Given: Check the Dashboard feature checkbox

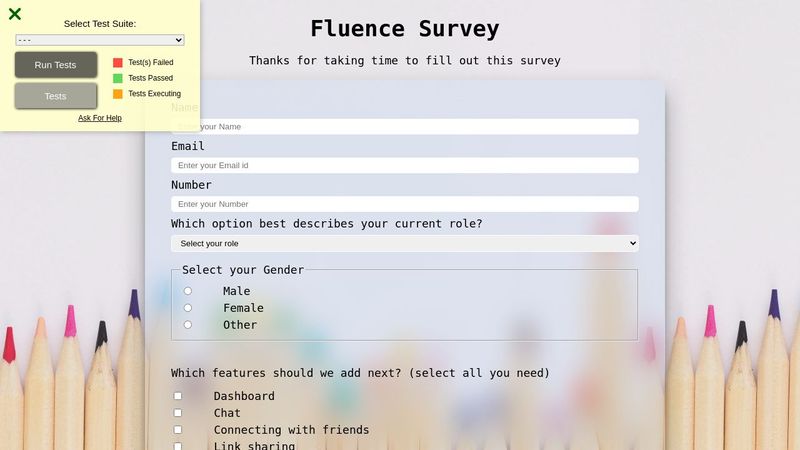Looking at the screenshot, I should 178,396.
